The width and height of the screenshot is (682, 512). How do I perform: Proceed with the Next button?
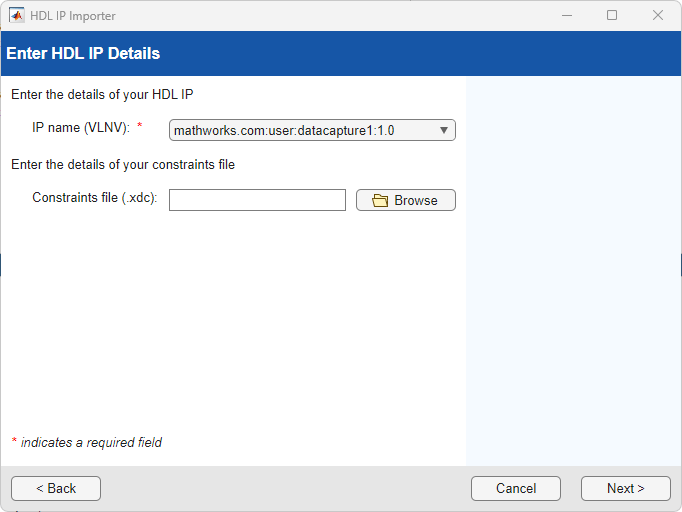[x=625, y=488]
